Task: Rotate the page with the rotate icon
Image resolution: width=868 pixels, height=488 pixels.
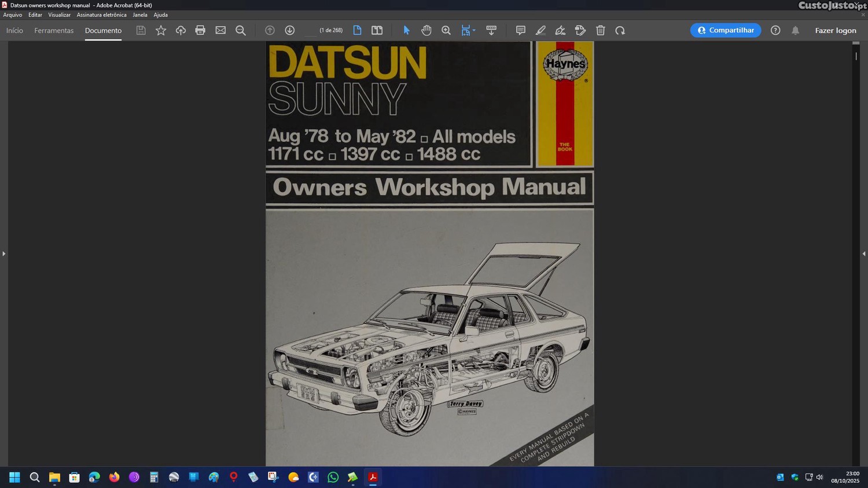Action: (x=620, y=31)
